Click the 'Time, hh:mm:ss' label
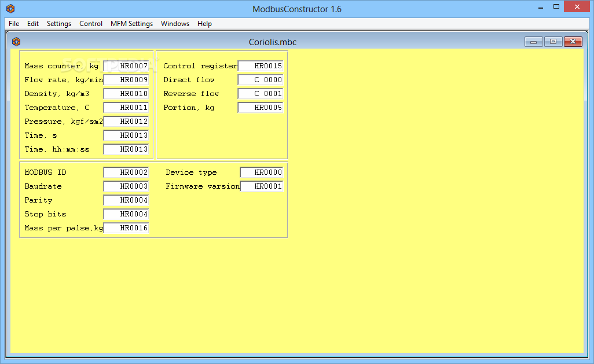Viewport: 594px width, 364px height. click(x=57, y=149)
